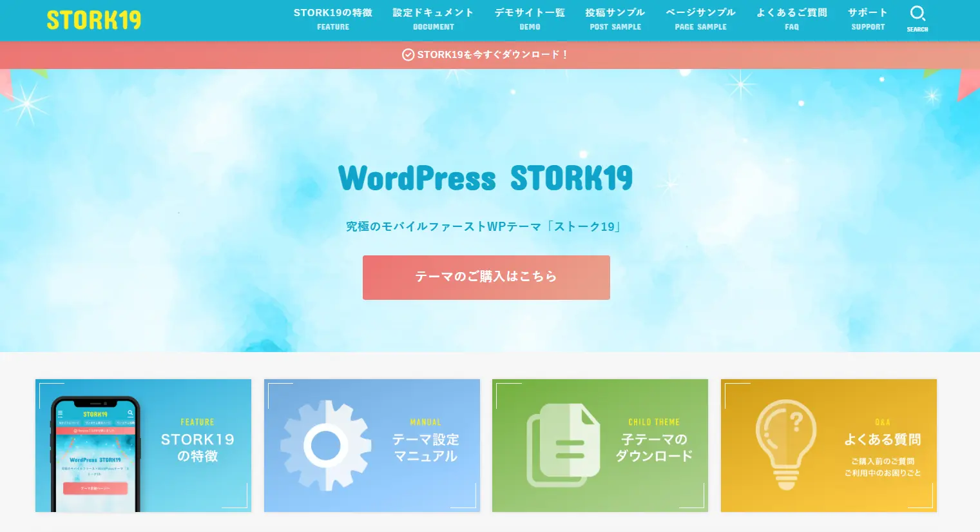Click the テーマのご購入はこちら button

[486, 277]
